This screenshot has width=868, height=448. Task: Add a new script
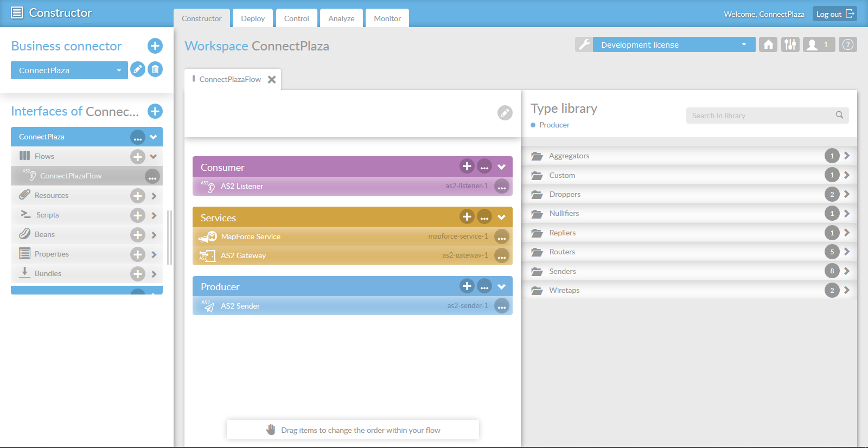[x=138, y=215]
